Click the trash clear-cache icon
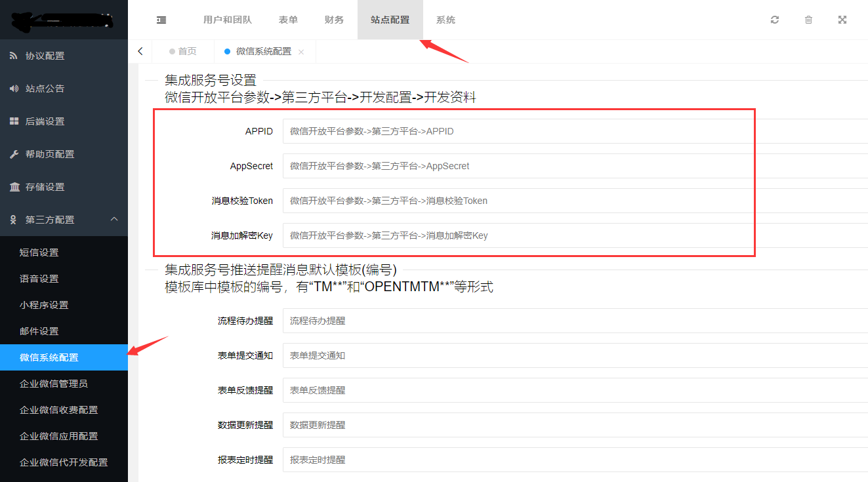 pos(808,20)
